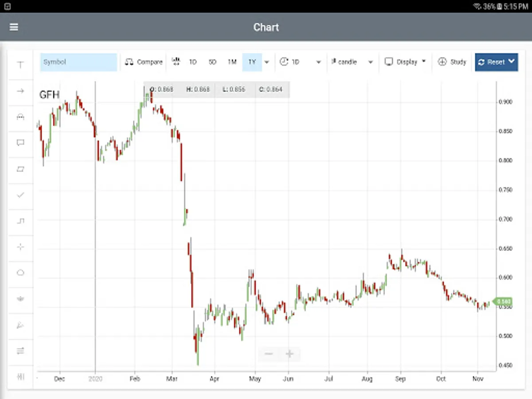532x399 pixels.
Task: Select the crosshair pointer tool
Action: coord(20,247)
